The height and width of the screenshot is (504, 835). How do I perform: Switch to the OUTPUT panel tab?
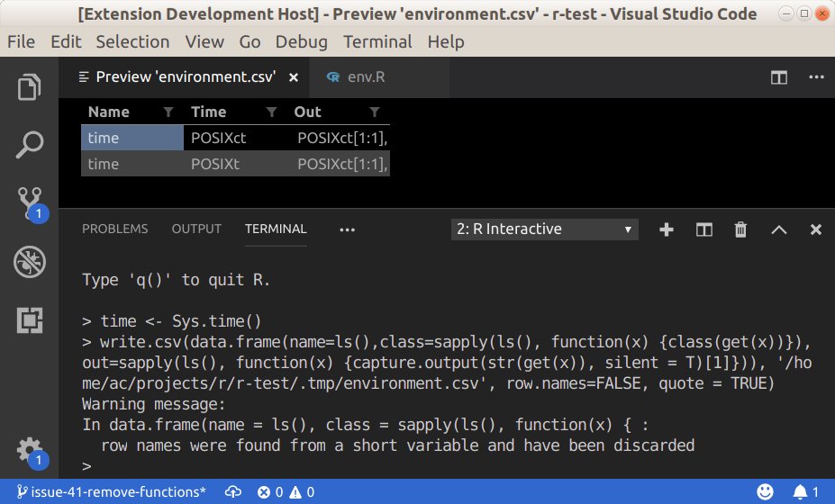click(x=196, y=229)
